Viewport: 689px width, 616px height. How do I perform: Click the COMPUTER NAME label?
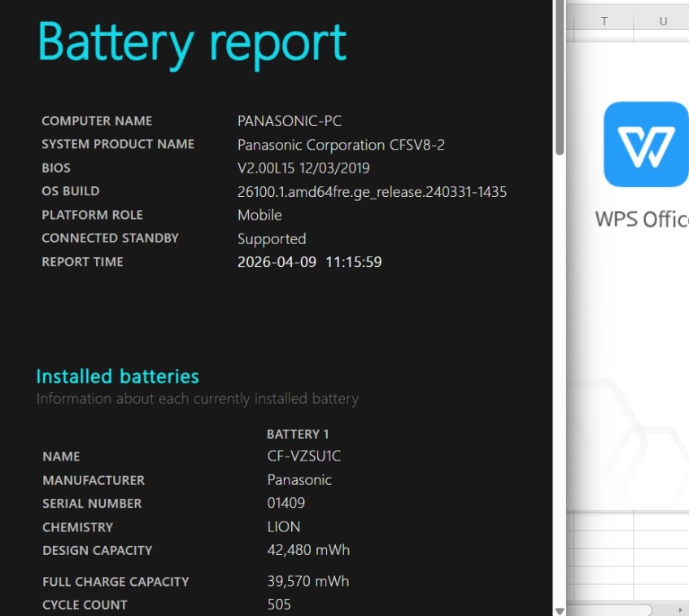click(97, 121)
